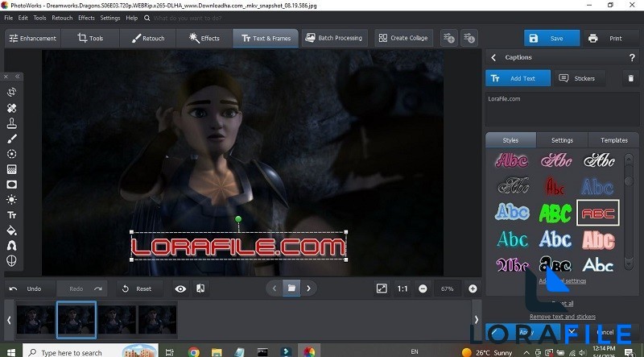Select the paint bucket fill tool
Viewport: 644px width, 357px height.
click(x=11, y=230)
